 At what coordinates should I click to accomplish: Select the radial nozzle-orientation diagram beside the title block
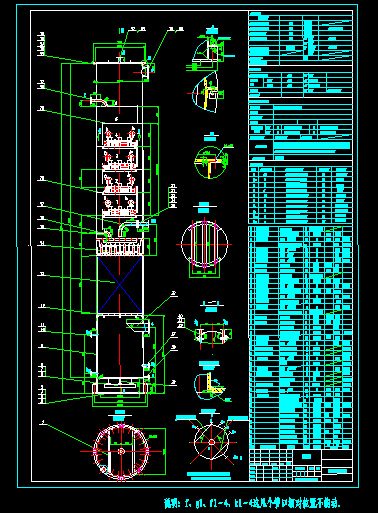211,442
